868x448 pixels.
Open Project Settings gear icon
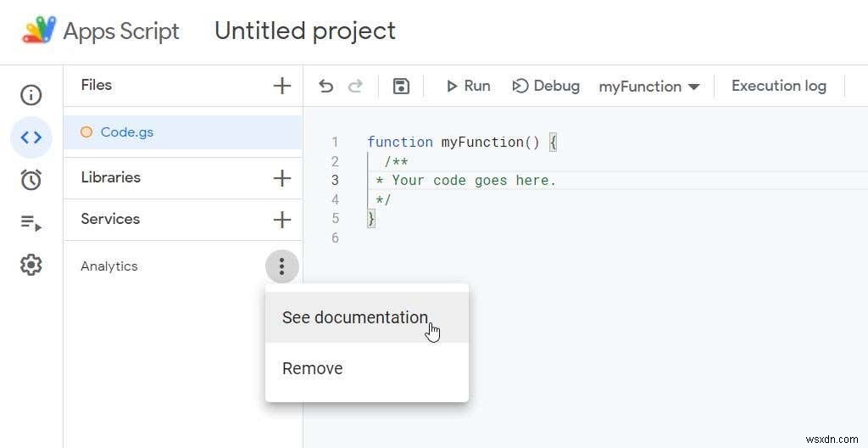[x=31, y=265]
